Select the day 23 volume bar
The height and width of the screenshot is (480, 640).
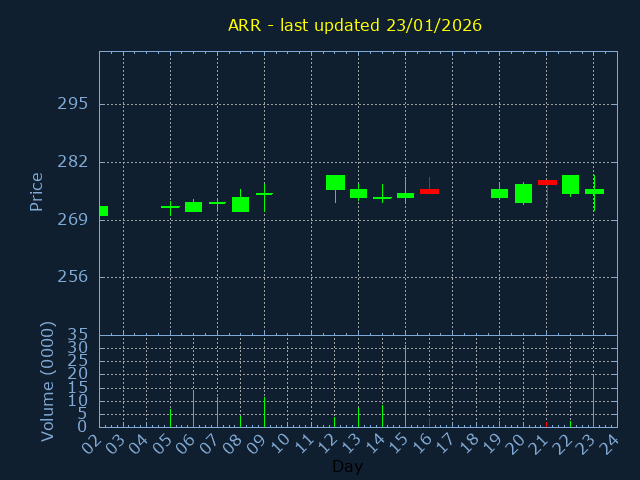pyautogui.click(x=593, y=401)
